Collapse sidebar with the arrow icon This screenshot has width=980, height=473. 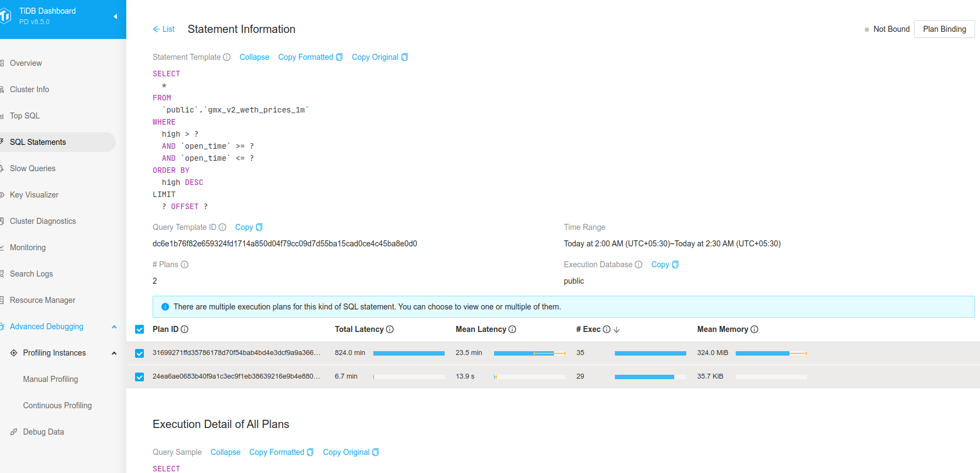tap(115, 16)
